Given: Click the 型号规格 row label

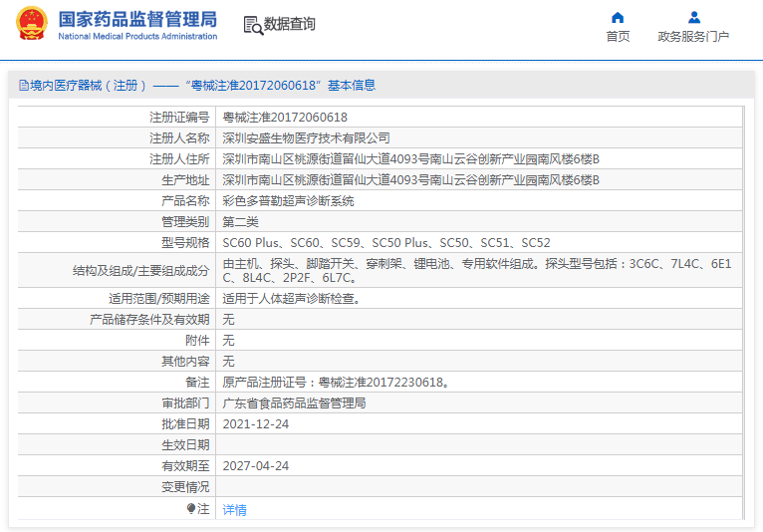Looking at the screenshot, I should pyautogui.click(x=185, y=243).
